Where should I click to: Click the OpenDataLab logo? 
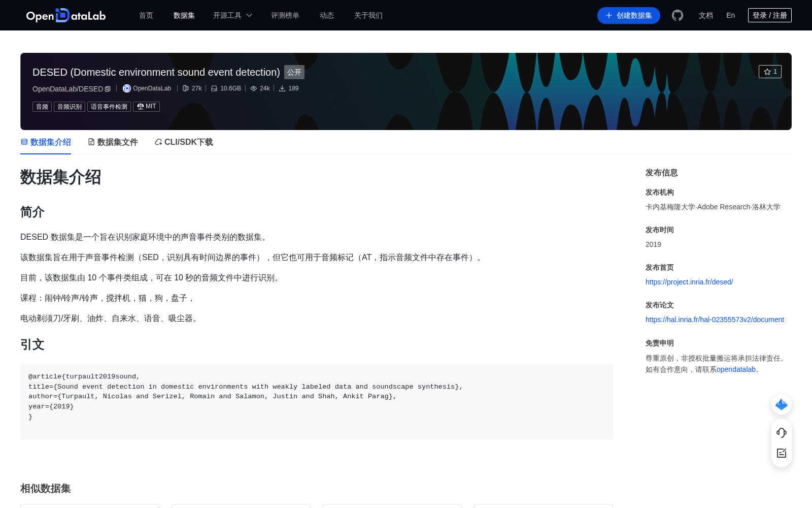[66, 15]
